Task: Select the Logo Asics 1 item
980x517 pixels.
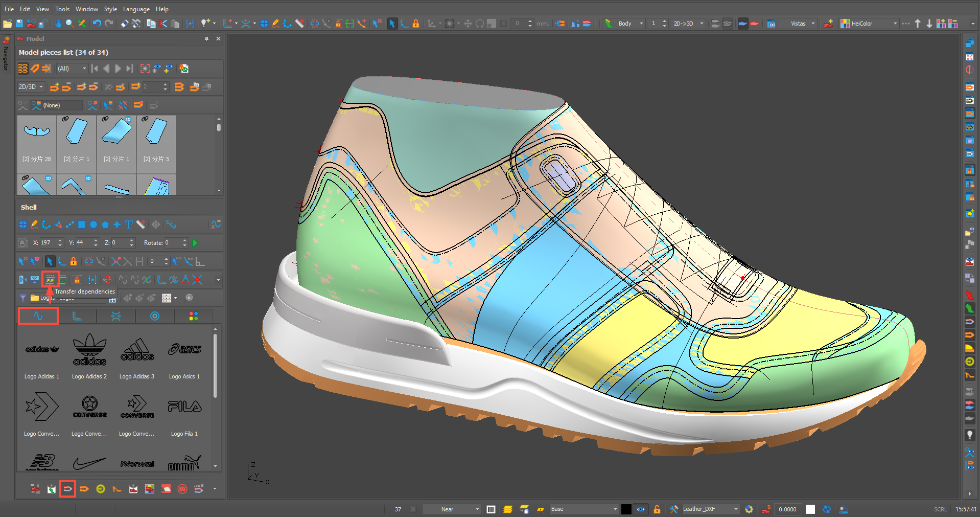Action: (184, 357)
